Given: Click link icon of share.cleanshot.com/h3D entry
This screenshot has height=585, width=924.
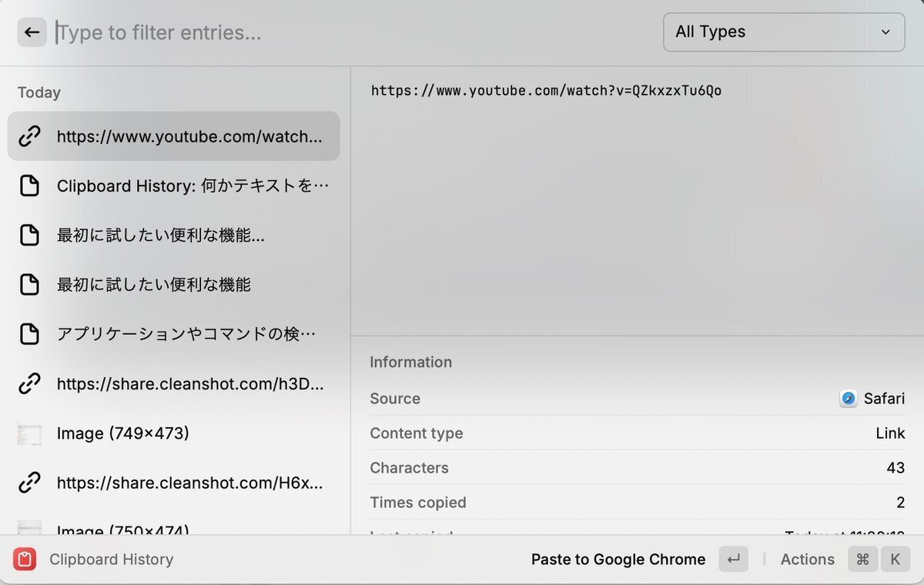Looking at the screenshot, I should 29,383.
